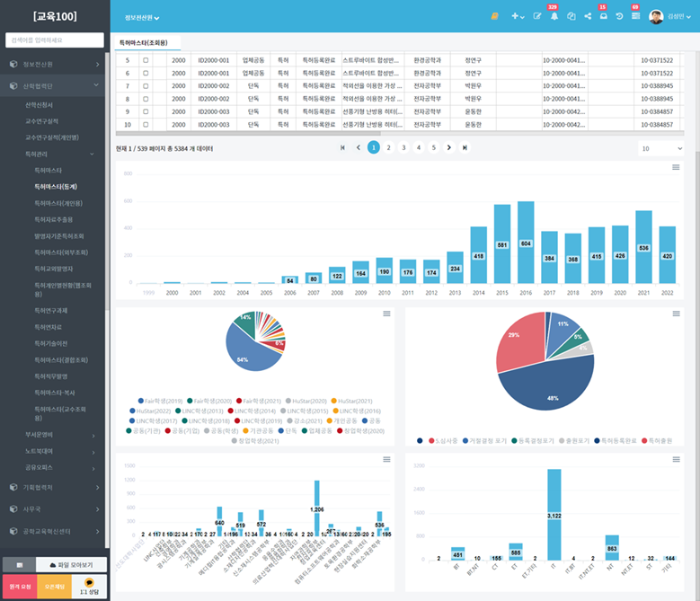Click the user profile avatar photo
This screenshot has width=700, height=601.
pyautogui.click(x=656, y=17)
